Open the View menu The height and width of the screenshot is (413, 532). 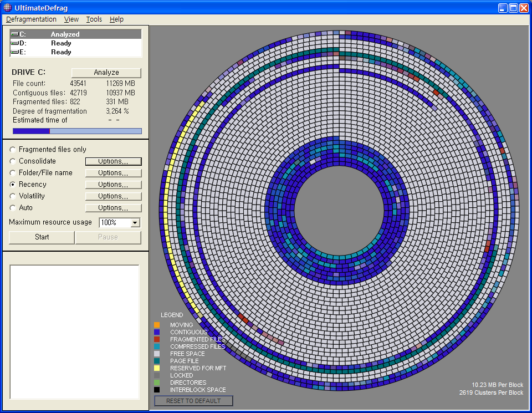[71, 19]
